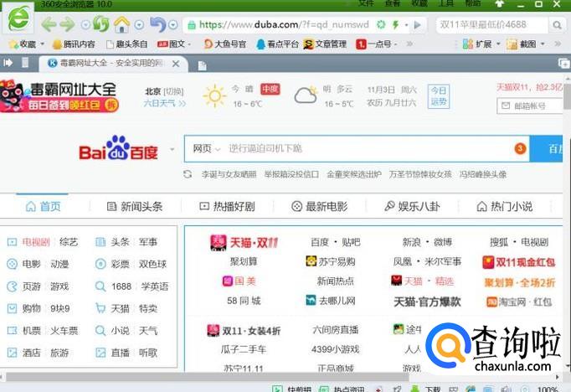Viewport: 571px width, 392px height.
Task: Click the 邮箱帐号 input field
Action: coord(530,106)
